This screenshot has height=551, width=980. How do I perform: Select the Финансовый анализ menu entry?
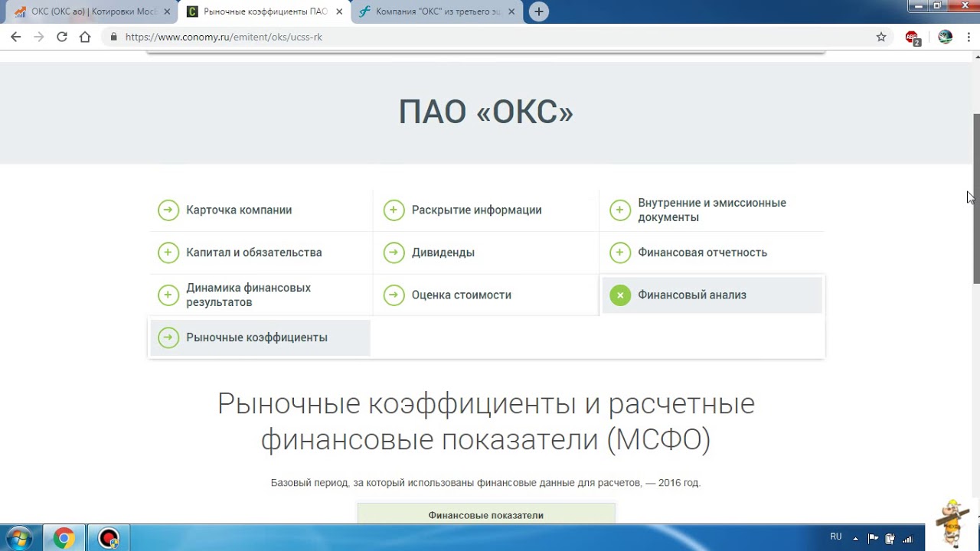(x=692, y=295)
